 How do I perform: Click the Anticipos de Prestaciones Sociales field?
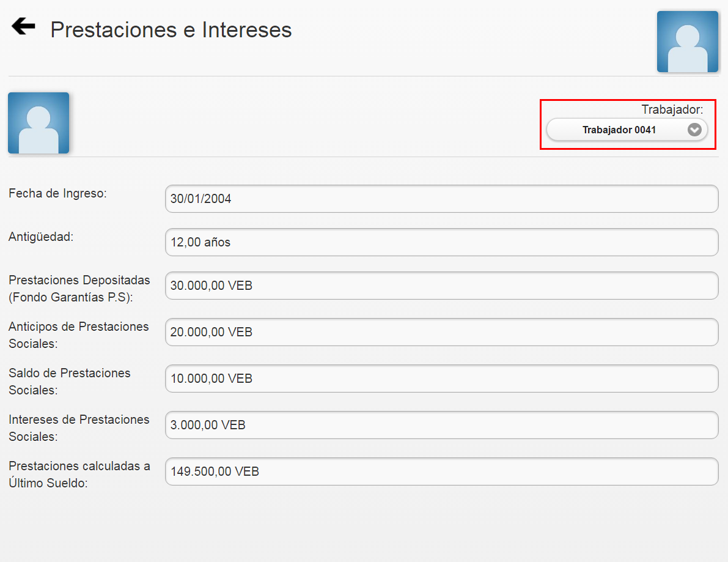coord(441,332)
